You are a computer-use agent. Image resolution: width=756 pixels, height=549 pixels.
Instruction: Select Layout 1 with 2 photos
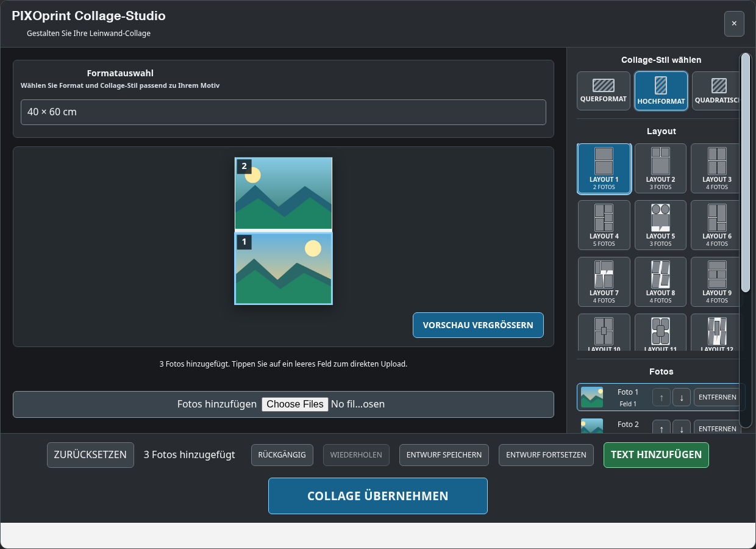[x=604, y=169]
